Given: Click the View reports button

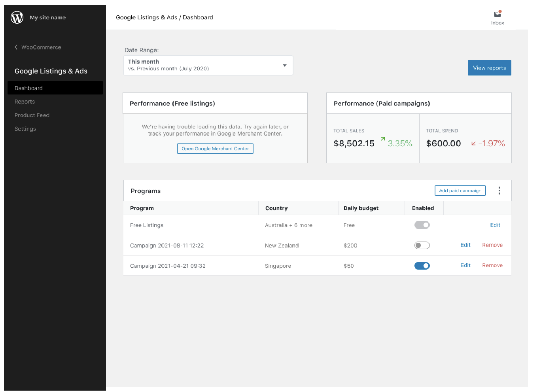Looking at the screenshot, I should click(489, 68).
